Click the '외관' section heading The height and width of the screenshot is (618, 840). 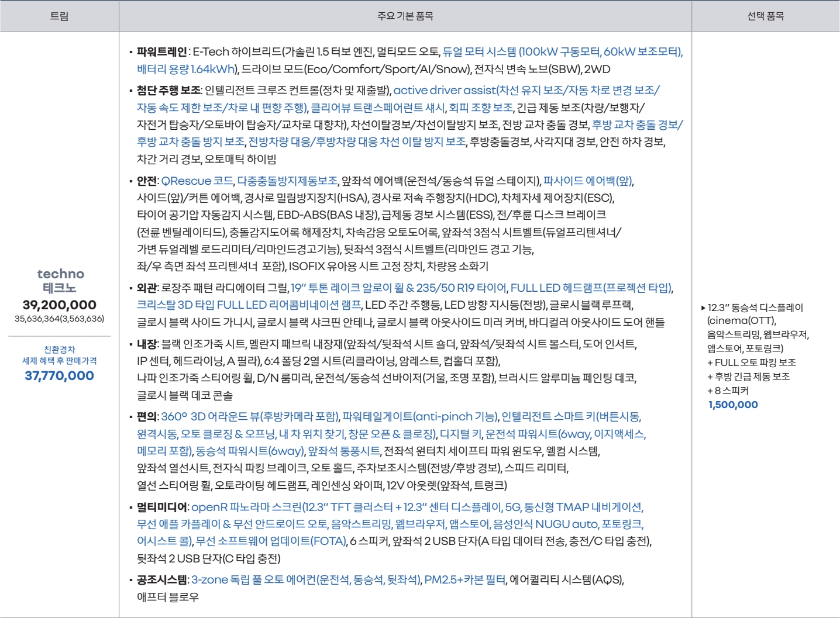point(146,288)
